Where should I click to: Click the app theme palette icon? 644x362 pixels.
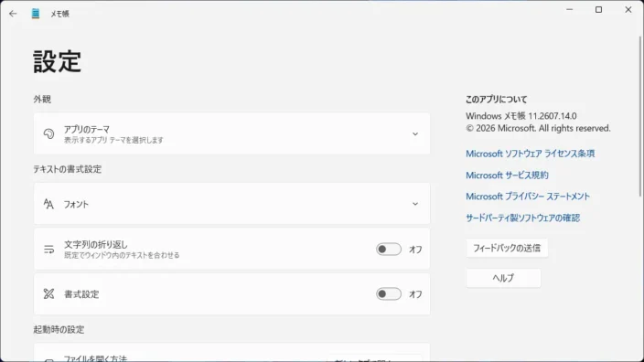(48, 133)
